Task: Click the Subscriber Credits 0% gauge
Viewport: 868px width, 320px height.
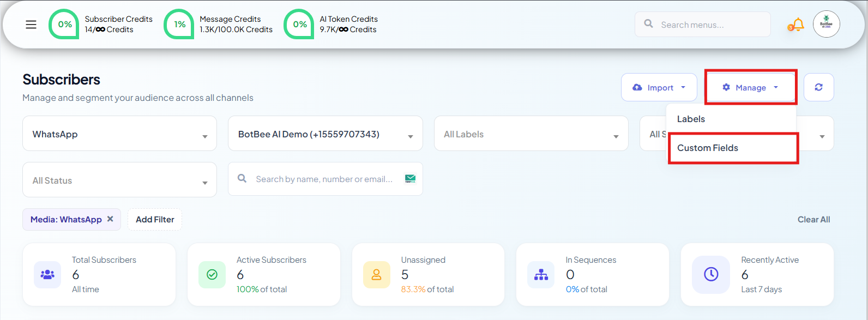Action: tap(64, 24)
